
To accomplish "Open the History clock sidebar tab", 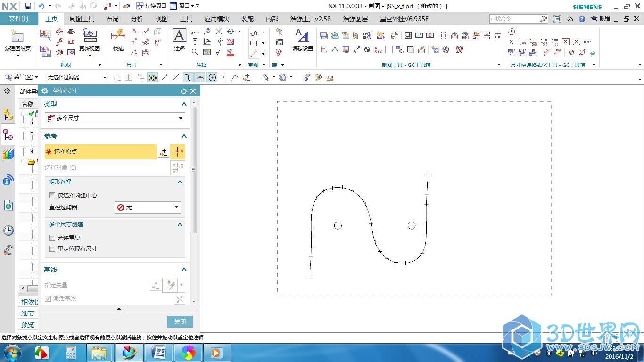I will click(x=8, y=230).
